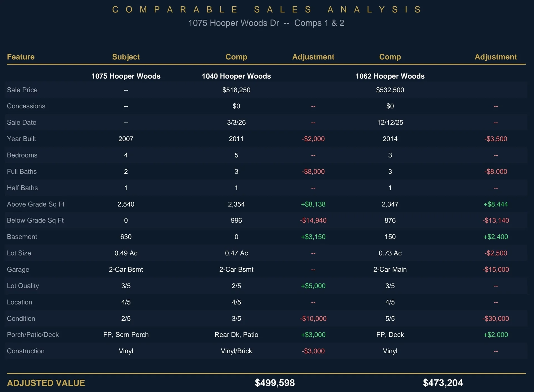This screenshot has width=534, height=392.
Task: Click the '+$2,000' porch adjustment
Action: tap(496, 335)
